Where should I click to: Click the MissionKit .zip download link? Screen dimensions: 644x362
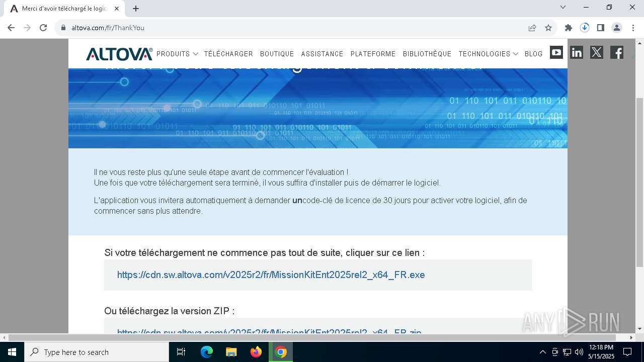pos(269,332)
